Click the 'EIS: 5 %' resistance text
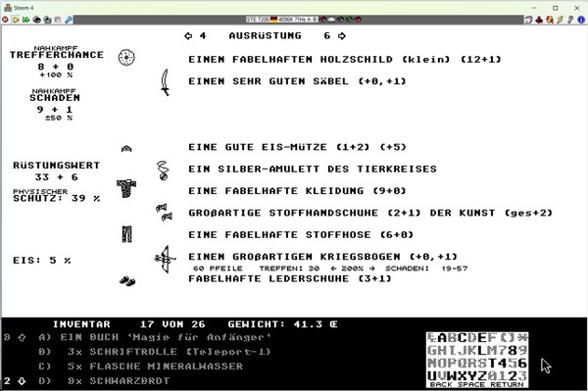 (41, 260)
